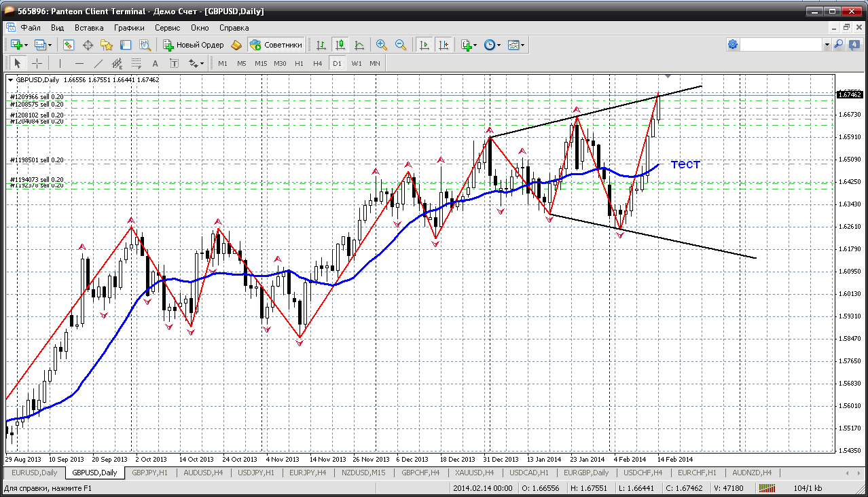Click connection status bars icon in status bar

point(767,487)
